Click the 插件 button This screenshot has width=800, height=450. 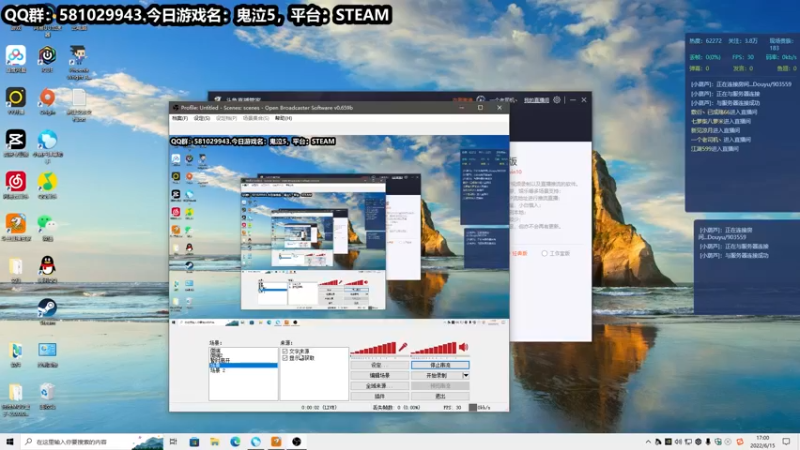[x=379, y=396]
